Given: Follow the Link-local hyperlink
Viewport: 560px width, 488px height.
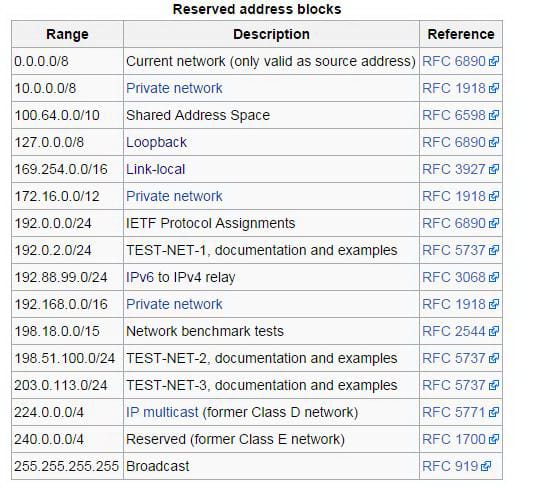Looking at the screenshot, I should click(x=156, y=169).
